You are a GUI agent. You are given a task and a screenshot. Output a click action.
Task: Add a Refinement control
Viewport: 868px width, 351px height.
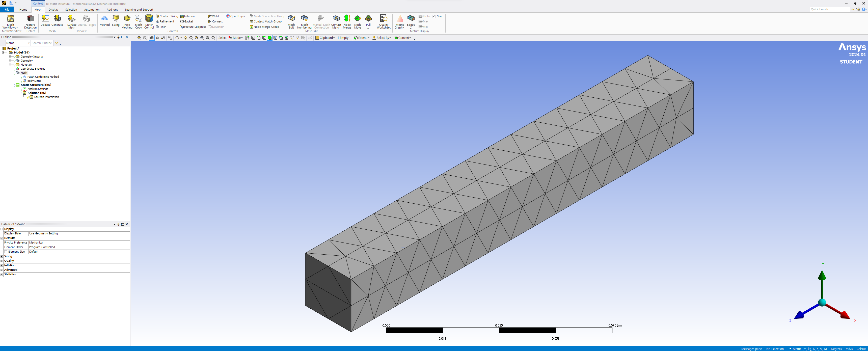click(165, 21)
